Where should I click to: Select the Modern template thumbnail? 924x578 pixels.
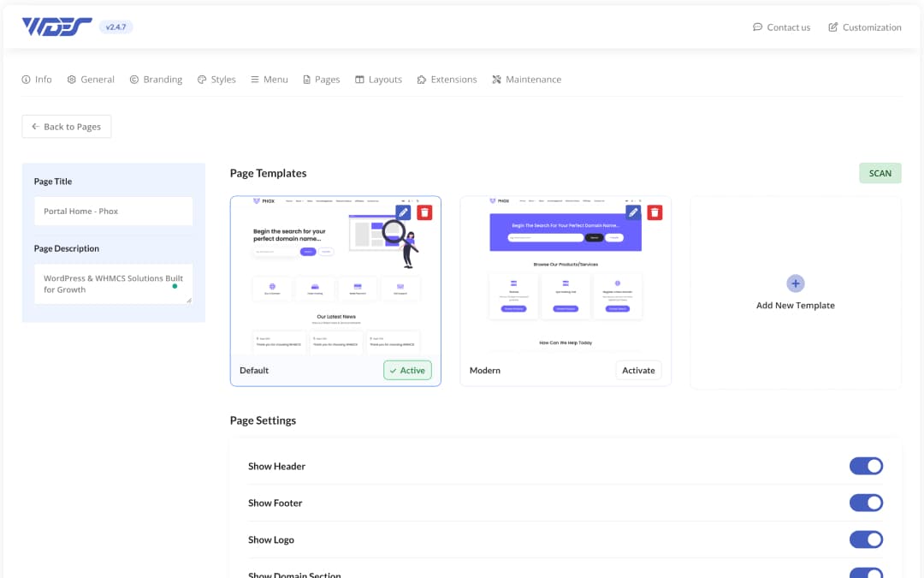click(x=566, y=276)
